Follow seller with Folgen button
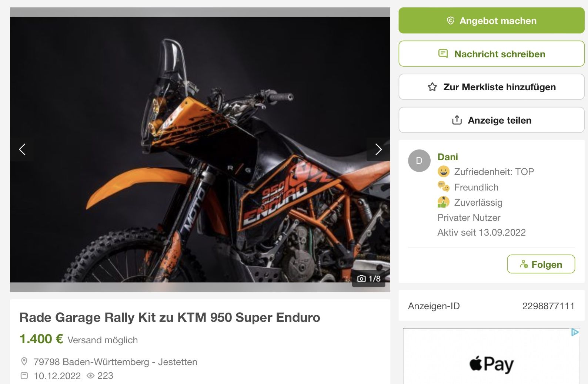588x384 pixels. tap(541, 264)
